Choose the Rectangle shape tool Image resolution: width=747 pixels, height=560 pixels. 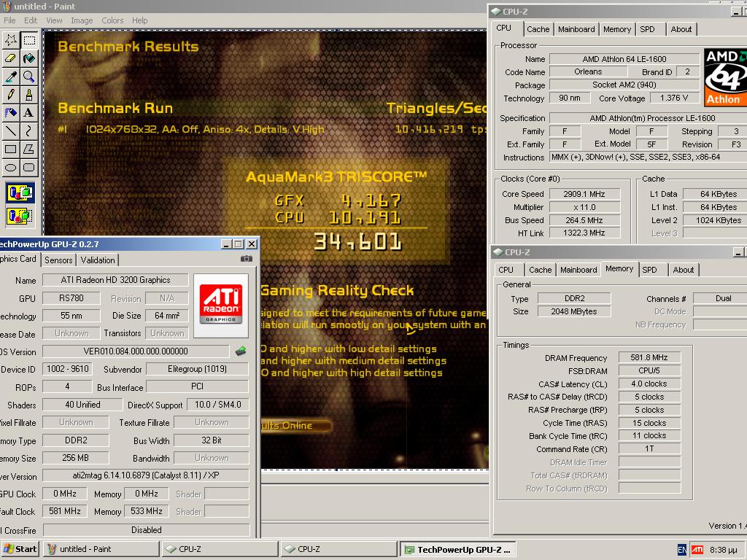[x=10, y=149]
